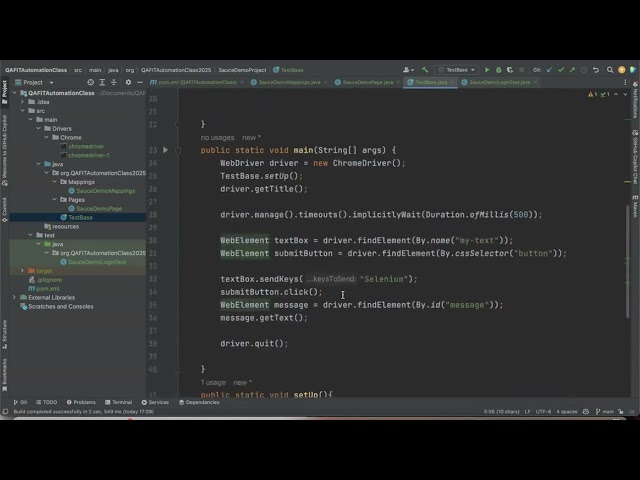Collapse the src folder
The width and height of the screenshot is (640, 480).
tap(22, 111)
